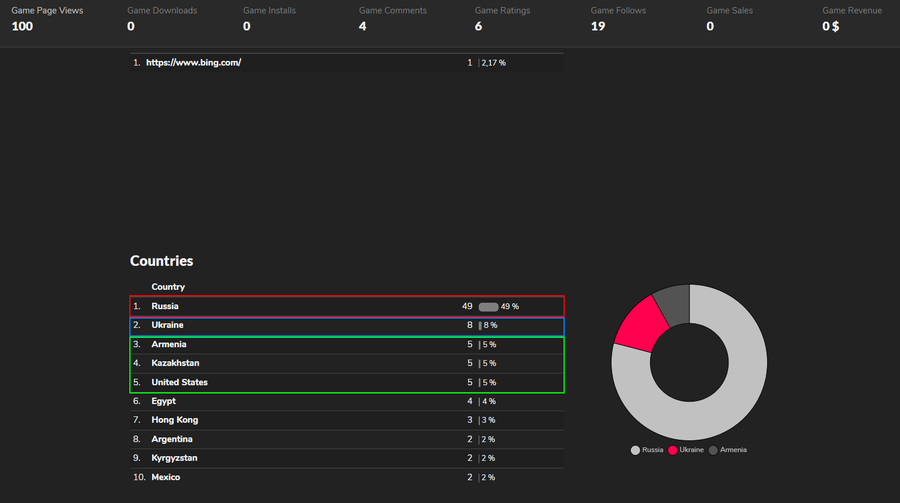Open the https://www.bing.com/ referrer link
Screen dimensions: 900x503
coord(193,63)
